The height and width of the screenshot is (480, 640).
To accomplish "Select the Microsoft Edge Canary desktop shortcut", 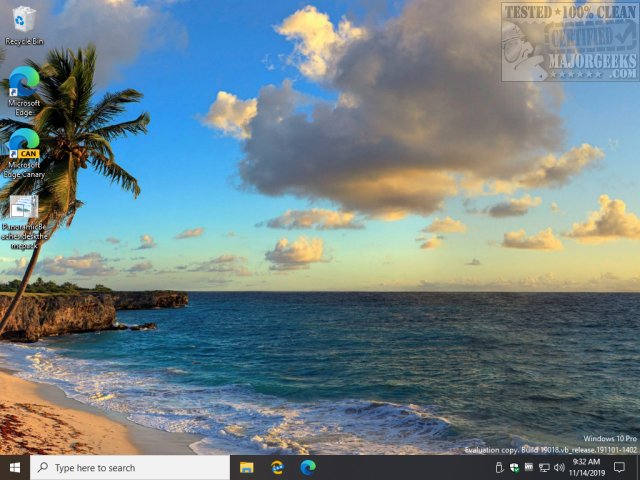I will [x=24, y=153].
